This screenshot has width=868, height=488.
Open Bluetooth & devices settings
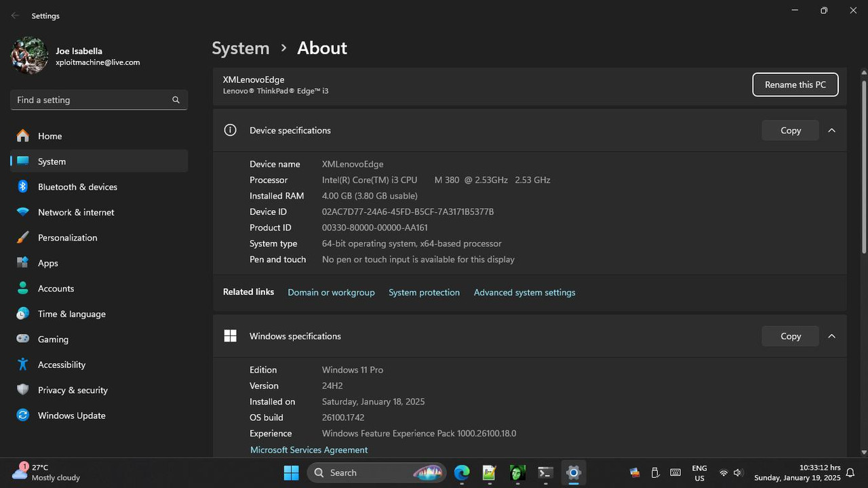(x=77, y=186)
